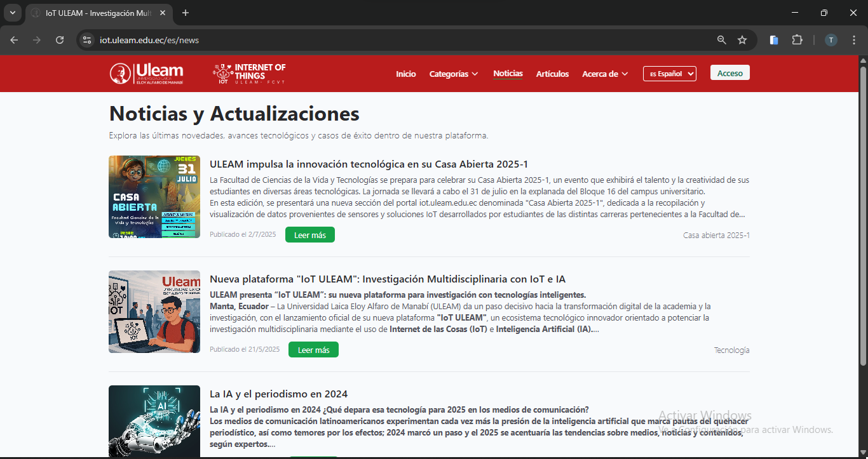The width and height of the screenshot is (868, 459).
Task: Go to the Inicio menu item
Action: point(405,74)
